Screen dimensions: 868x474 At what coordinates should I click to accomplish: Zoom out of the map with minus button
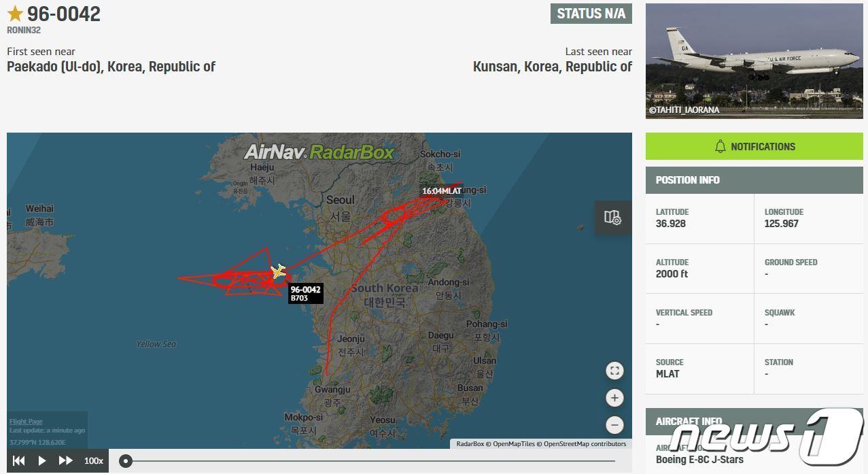pos(614,425)
